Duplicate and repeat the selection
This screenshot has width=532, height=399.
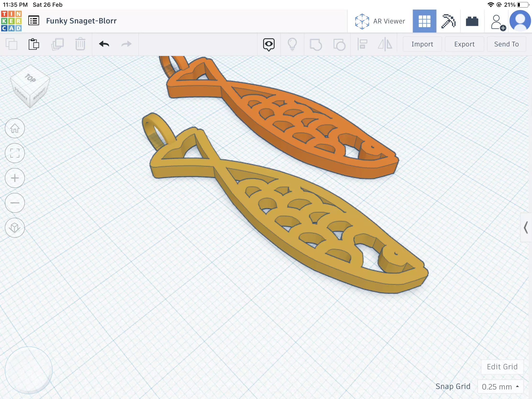(x=57, y=44)
